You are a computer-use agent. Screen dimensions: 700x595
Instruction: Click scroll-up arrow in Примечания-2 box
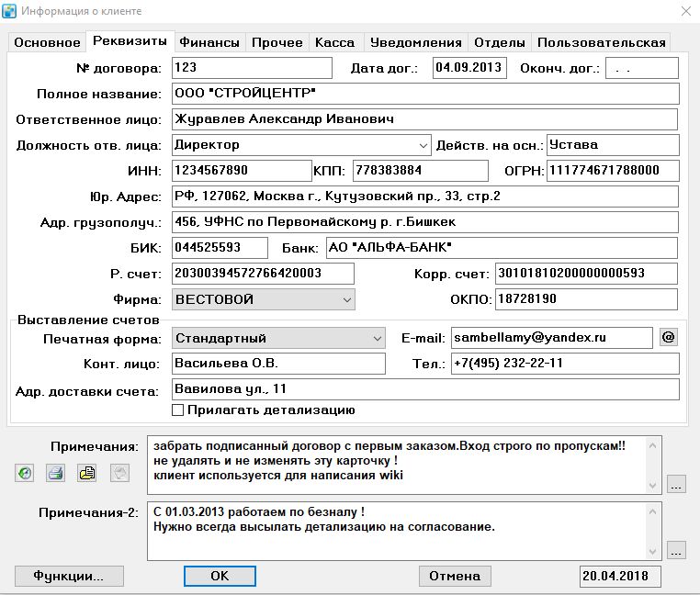point(652,511)
